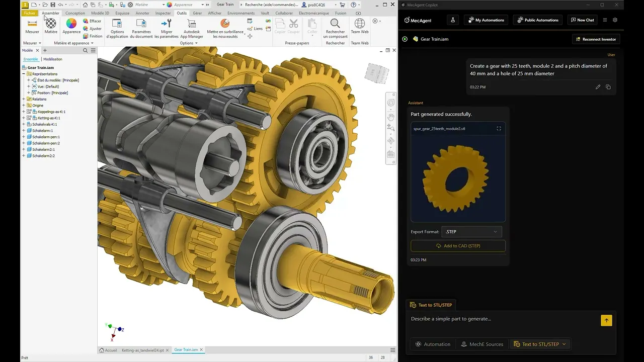Open Rechercher un composant

(335, 29)
